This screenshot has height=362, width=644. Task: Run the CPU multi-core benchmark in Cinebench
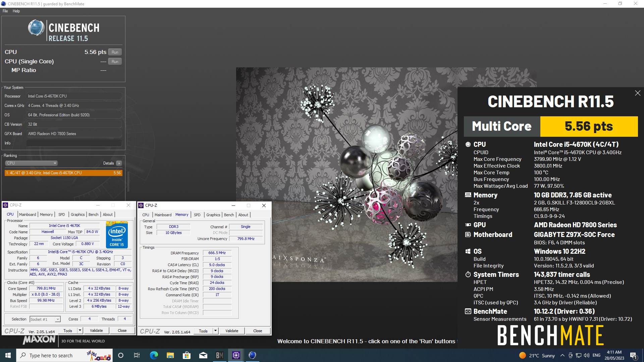pyautogui.click(x=115, y=52)
